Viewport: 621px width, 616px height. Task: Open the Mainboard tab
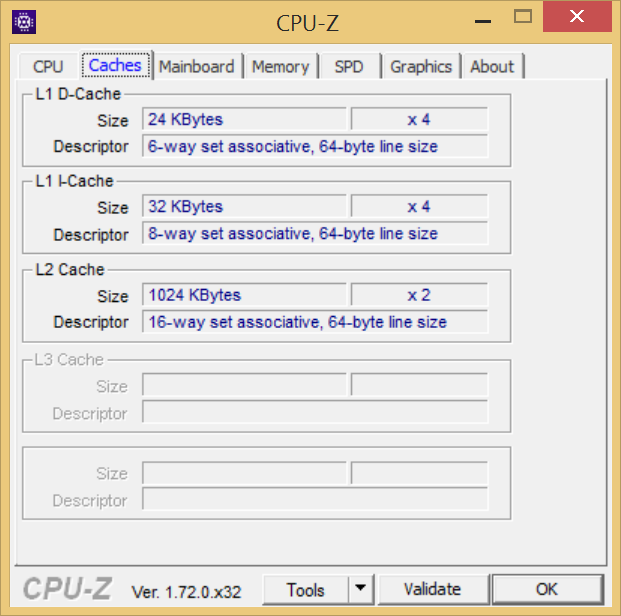tap(197, 67)
